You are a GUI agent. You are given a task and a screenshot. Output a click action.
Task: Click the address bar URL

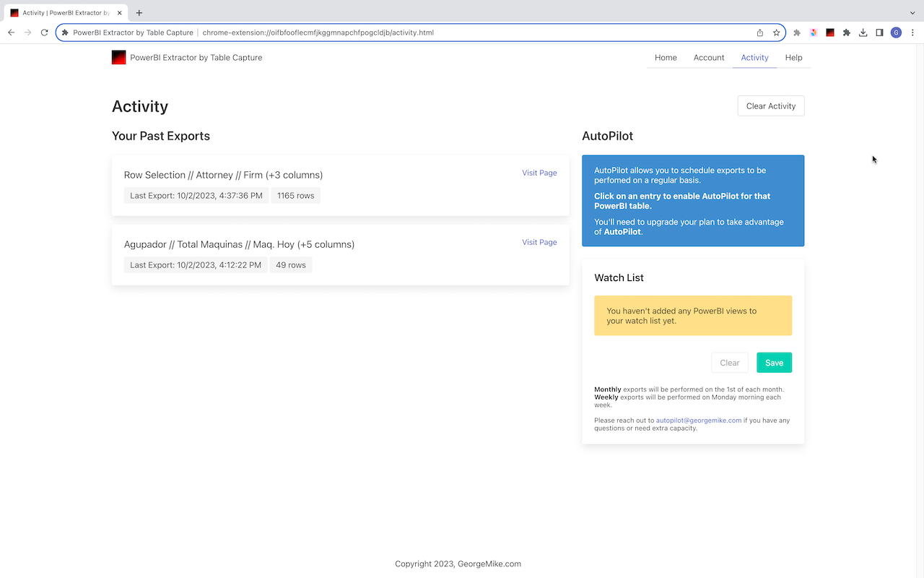[x=318, y=33]
